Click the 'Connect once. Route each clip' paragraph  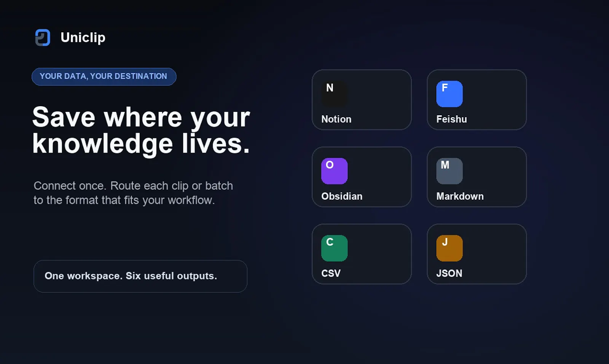click(x=133, y=193)
